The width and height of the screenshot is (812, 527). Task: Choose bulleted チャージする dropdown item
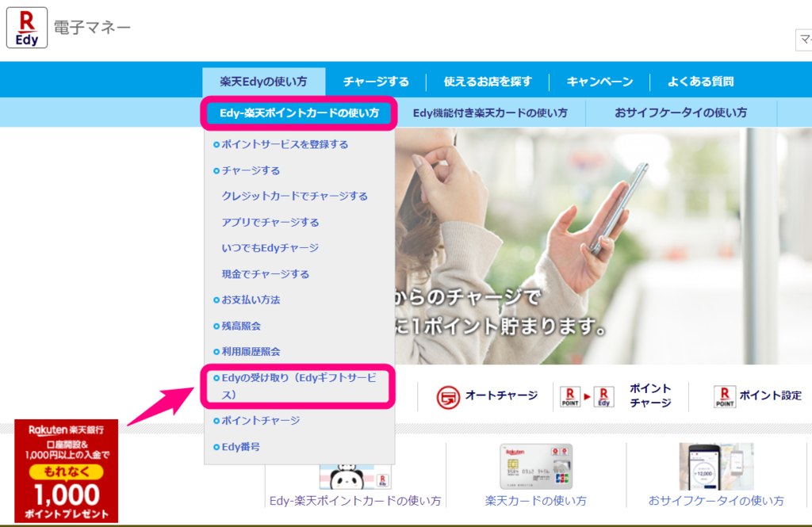pyautogui.click(x=251, y=170)
